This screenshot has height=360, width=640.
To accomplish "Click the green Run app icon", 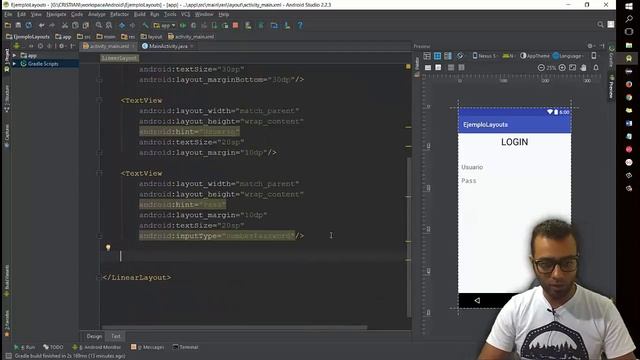I will tap(183, 25).
